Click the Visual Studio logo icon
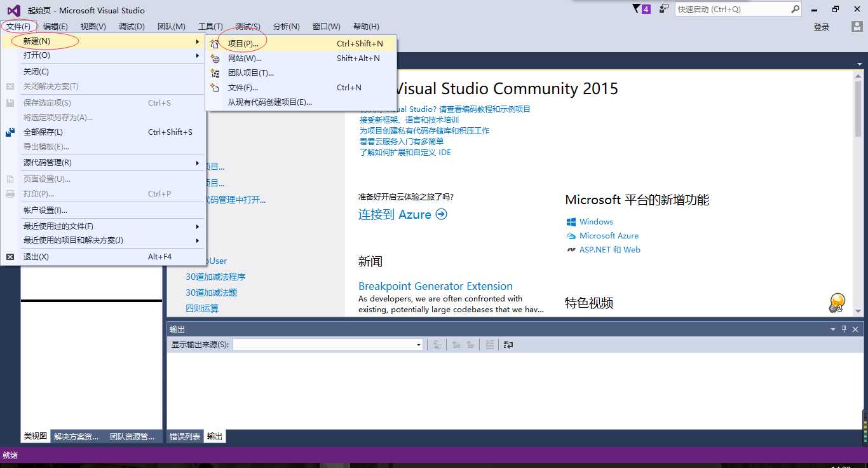The height and width of the screenshot is (468, 868). (x=13, y=10)
